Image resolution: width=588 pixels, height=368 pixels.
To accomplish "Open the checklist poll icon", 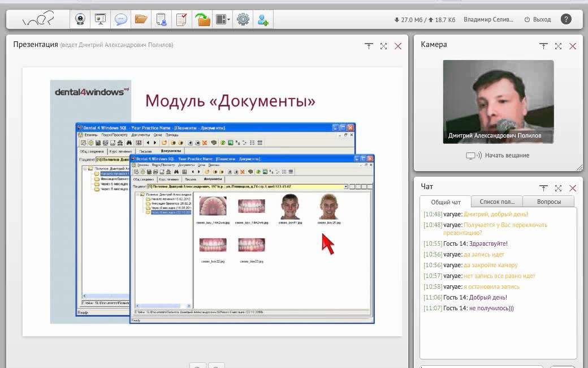I will (181, 19).
